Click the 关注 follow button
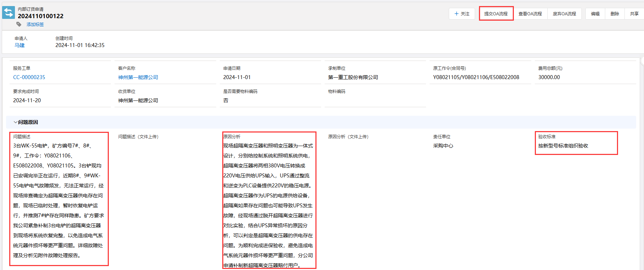 point(462,14)
